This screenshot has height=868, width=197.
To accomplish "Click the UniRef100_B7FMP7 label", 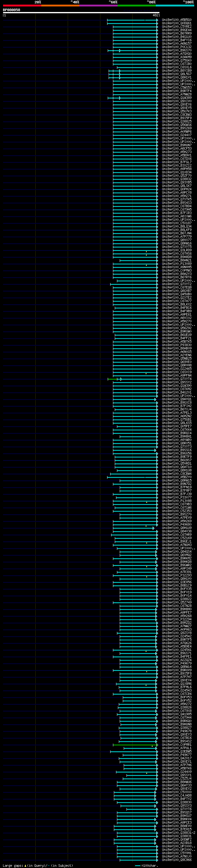I will click(176, 491).
